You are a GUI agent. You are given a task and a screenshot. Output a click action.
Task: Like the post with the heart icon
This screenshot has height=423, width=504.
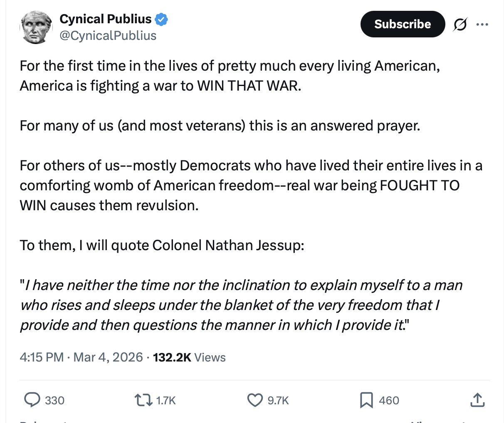(x=254, y=400)
